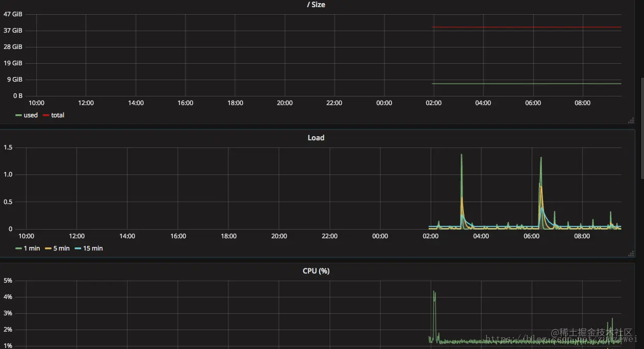
Task: Click "08:00" on the Size panel time axis
Action: point(582,103)
